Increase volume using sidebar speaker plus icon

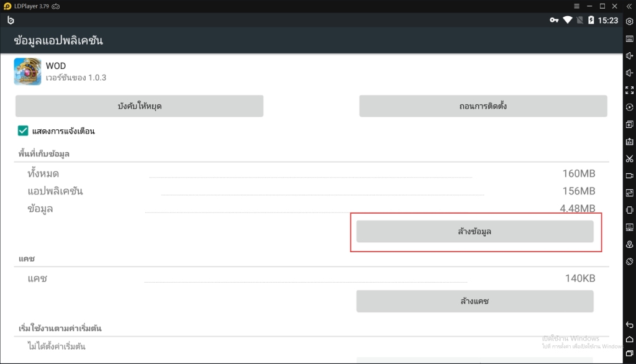[x=629, y=56]
